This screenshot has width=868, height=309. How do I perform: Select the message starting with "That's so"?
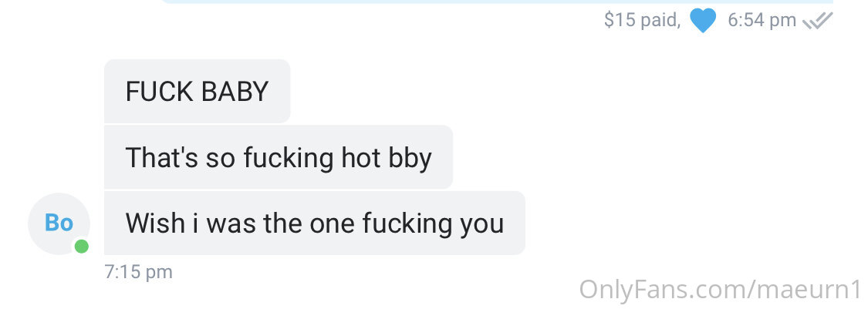click(x=279, y=157)
